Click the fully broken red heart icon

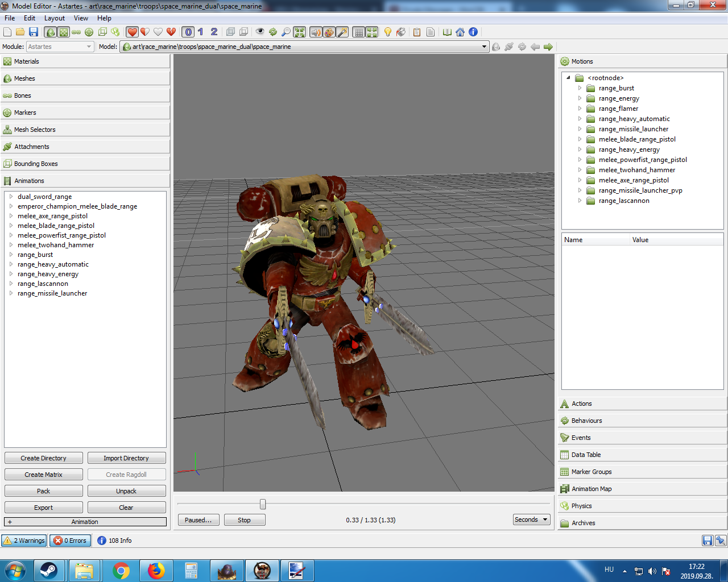[171, 32]
